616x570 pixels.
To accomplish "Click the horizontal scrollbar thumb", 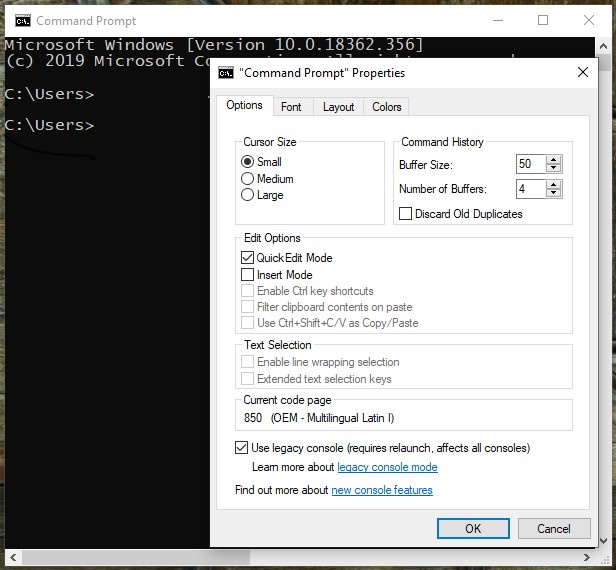I will point(136,557).
